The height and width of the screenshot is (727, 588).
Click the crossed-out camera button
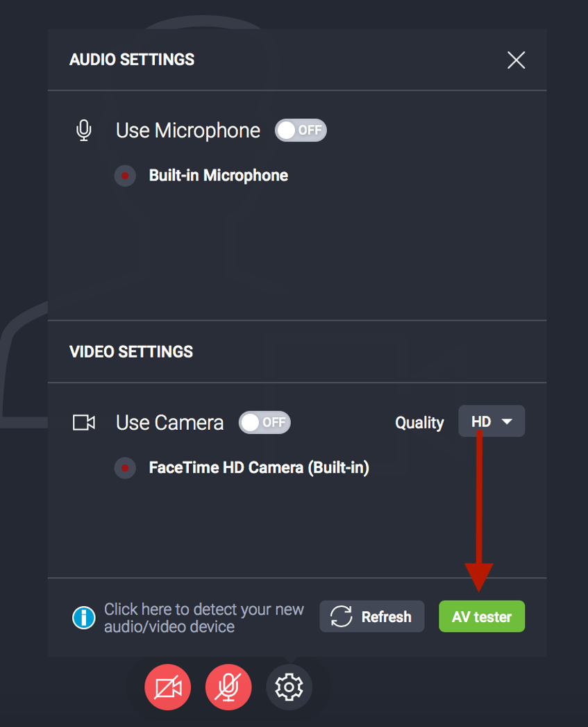(167, 687)
